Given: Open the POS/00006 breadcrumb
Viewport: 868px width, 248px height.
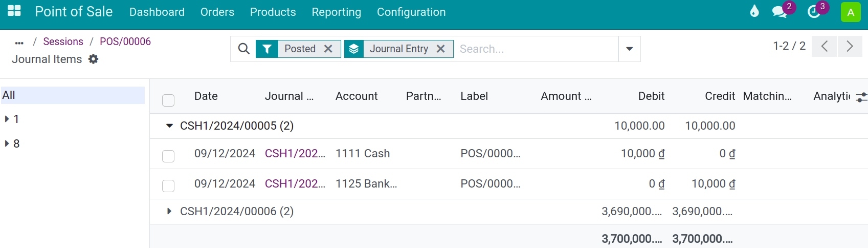Looking at the screenshot, I should point(125,42).
